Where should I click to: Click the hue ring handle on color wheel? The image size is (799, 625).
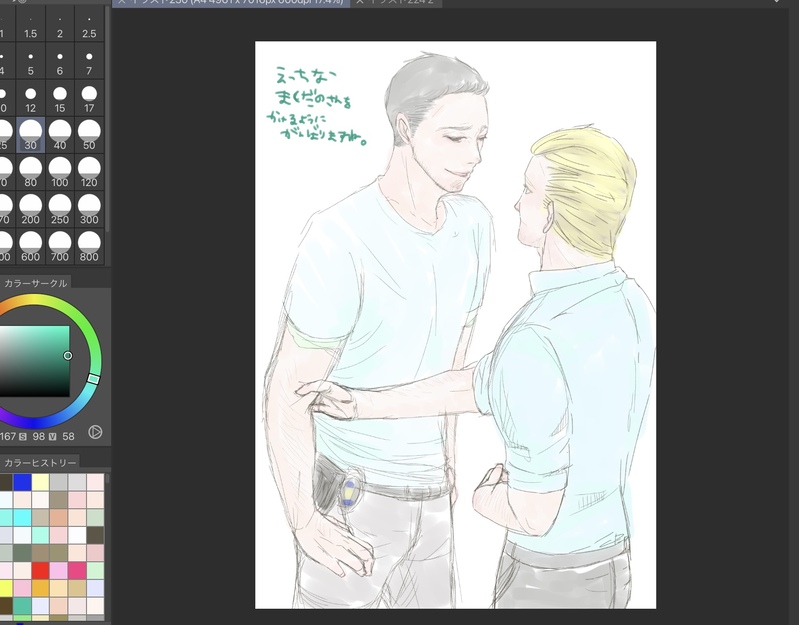tap(93, 378)
